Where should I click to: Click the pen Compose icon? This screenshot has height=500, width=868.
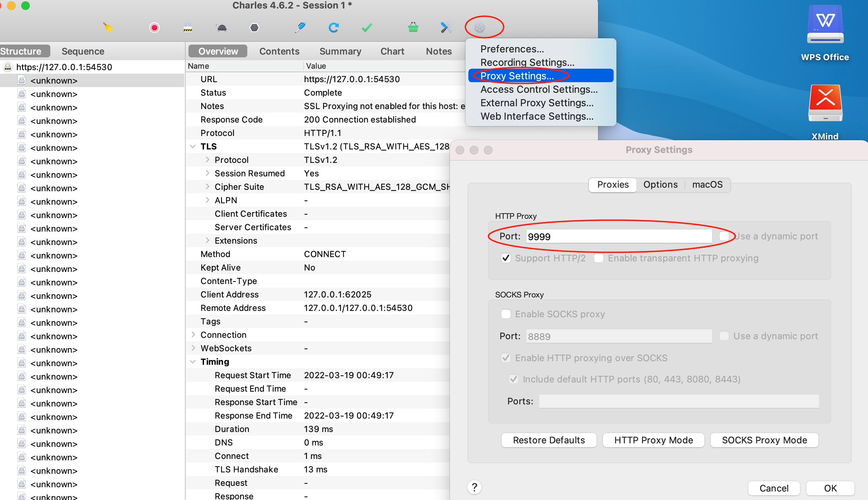(x=300, y=27)
